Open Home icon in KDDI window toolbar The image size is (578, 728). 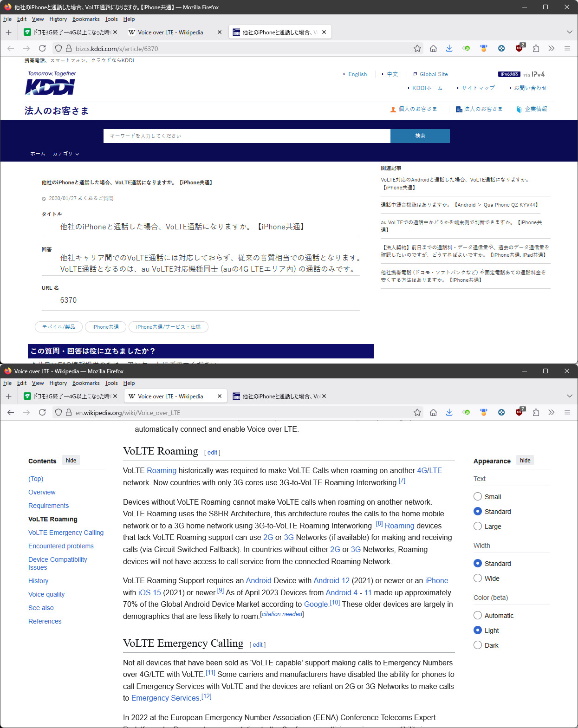tap(433, 48)
